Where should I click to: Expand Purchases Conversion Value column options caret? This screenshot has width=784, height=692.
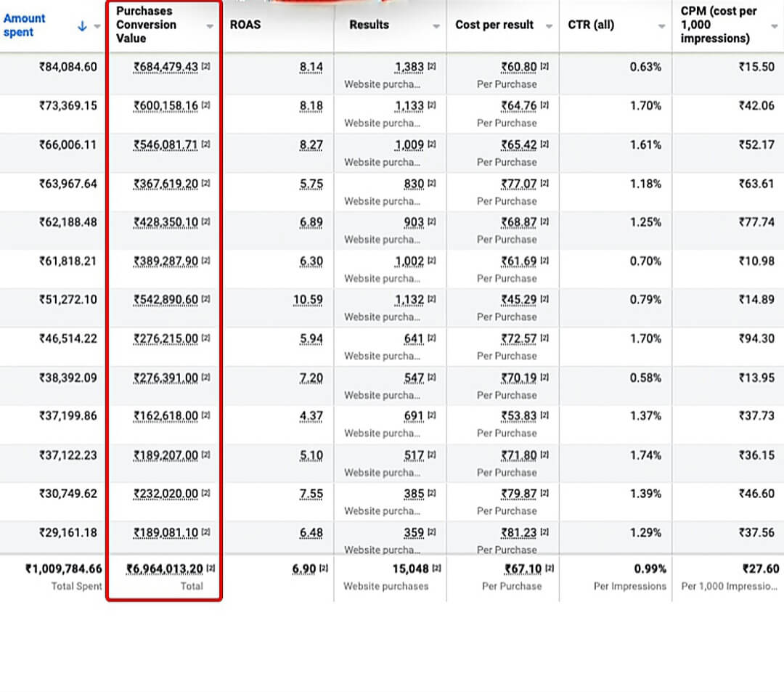[x=210, y=26]
